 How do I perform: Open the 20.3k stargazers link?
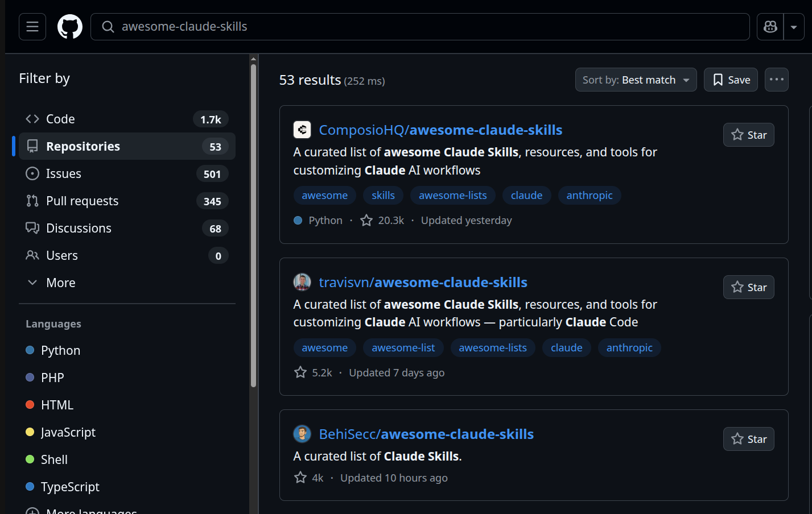pyautogui.click(x=382, y=221)
